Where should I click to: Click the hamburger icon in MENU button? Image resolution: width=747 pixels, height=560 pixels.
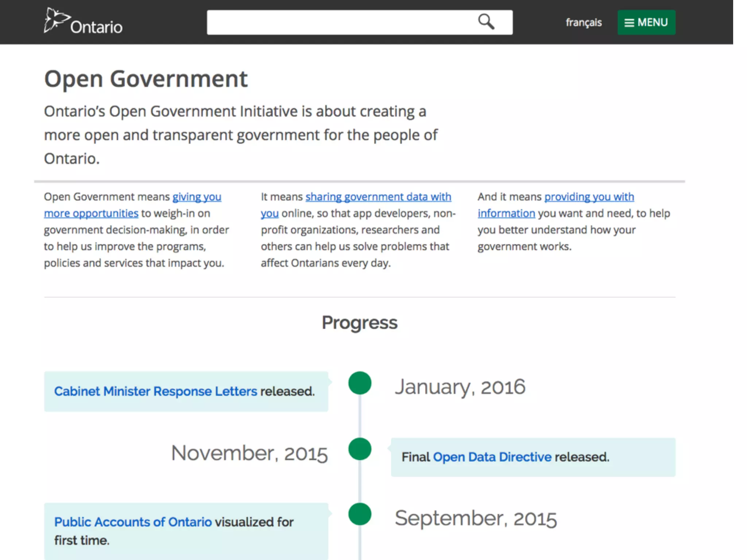(629, 23)
